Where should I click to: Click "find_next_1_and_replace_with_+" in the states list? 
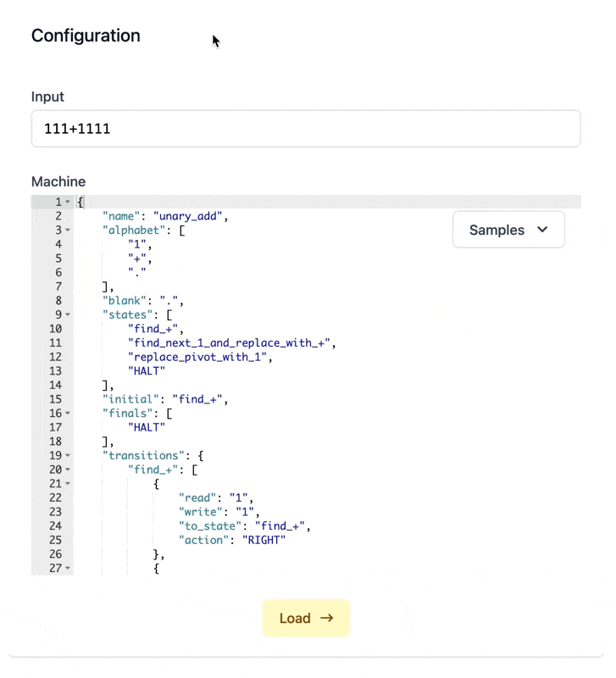click(x=231, y=343)
